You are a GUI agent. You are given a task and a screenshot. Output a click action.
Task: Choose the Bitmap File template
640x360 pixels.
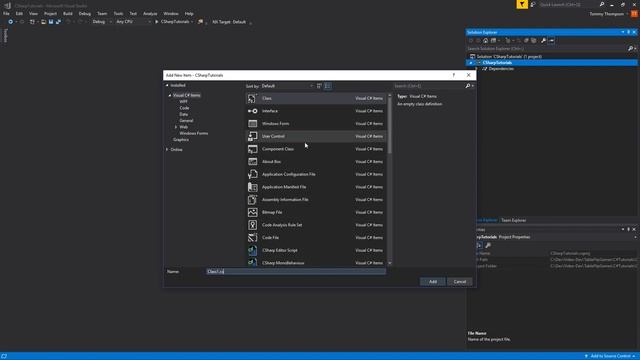click(x=316, y=212)
